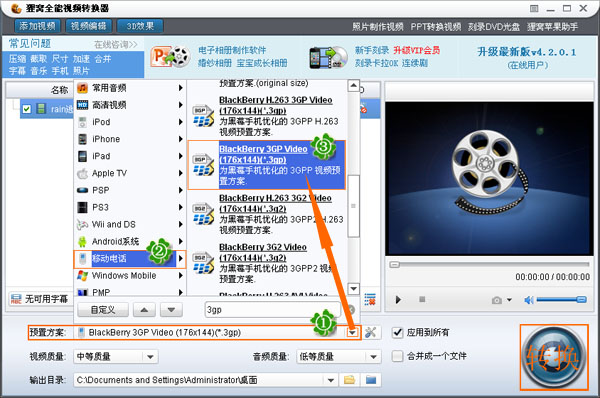
Task: Select 移动电话 mobile phone category
Action: (x=130, y=259)
